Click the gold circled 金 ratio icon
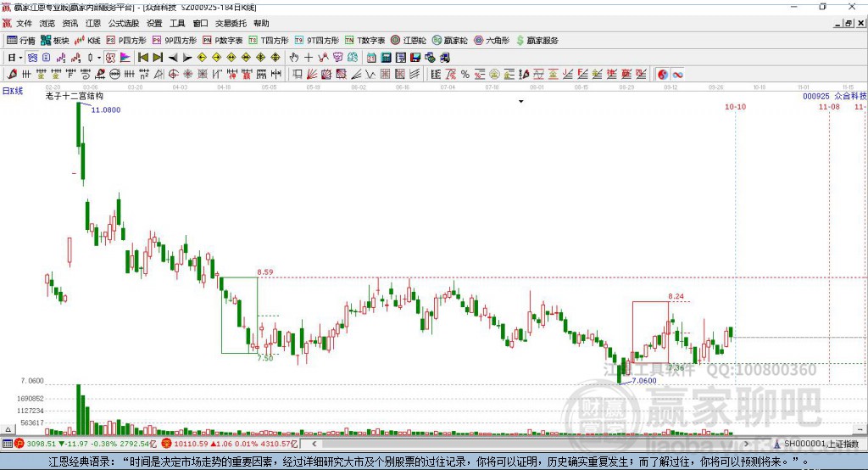 click(x=494, y=75)
